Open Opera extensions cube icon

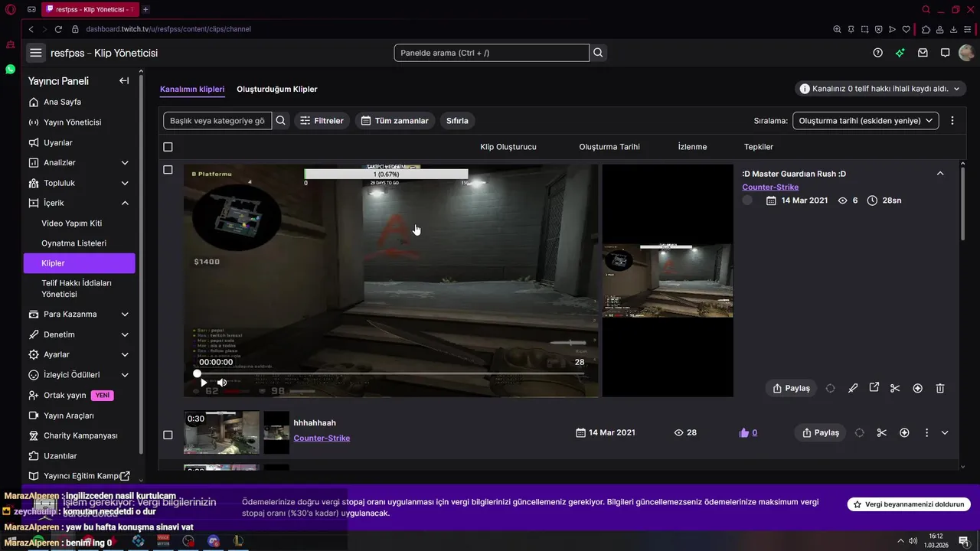(x=926, y=29)
